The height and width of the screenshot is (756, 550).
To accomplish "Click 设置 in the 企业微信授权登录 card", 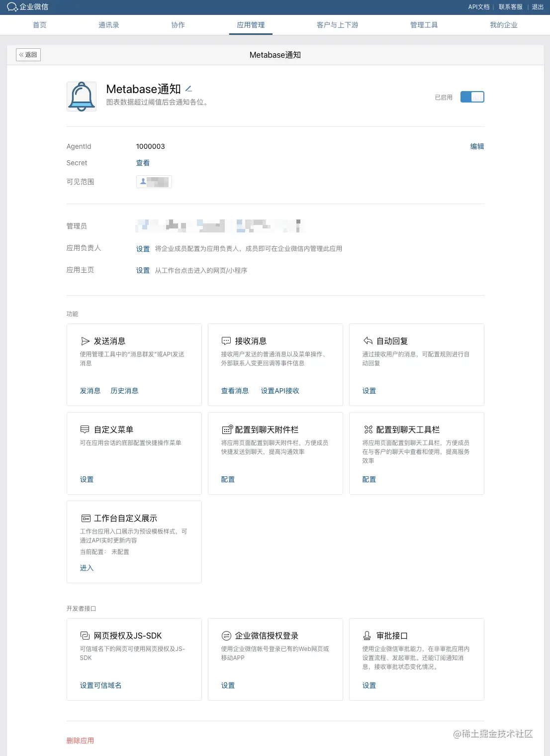I will point(228,685).
